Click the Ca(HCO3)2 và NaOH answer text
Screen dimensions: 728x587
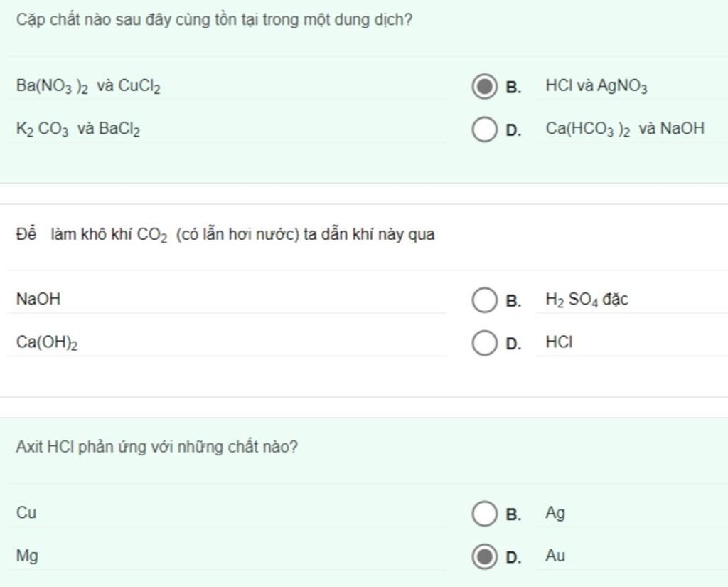[625, 129]
